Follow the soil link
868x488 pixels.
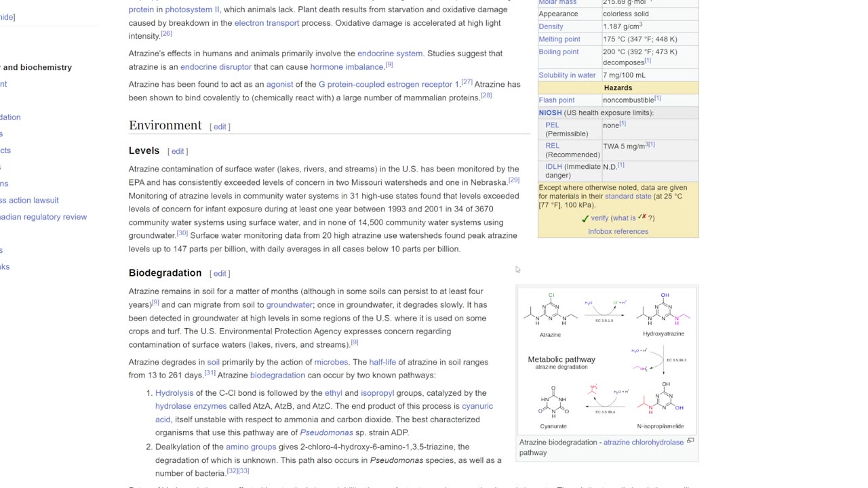point(214,363)
